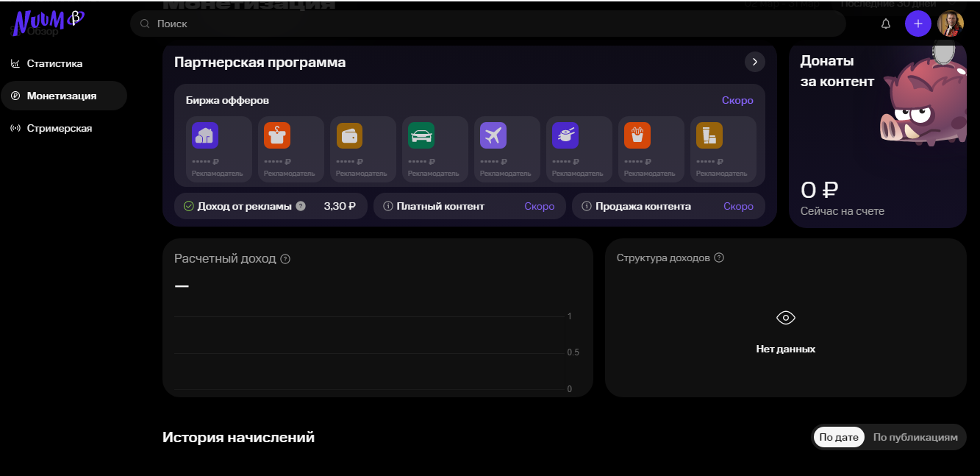The image size is (980, 476).
Task: Expand Партнерская программа via the chevron arrow
Action: coord(754,62)
